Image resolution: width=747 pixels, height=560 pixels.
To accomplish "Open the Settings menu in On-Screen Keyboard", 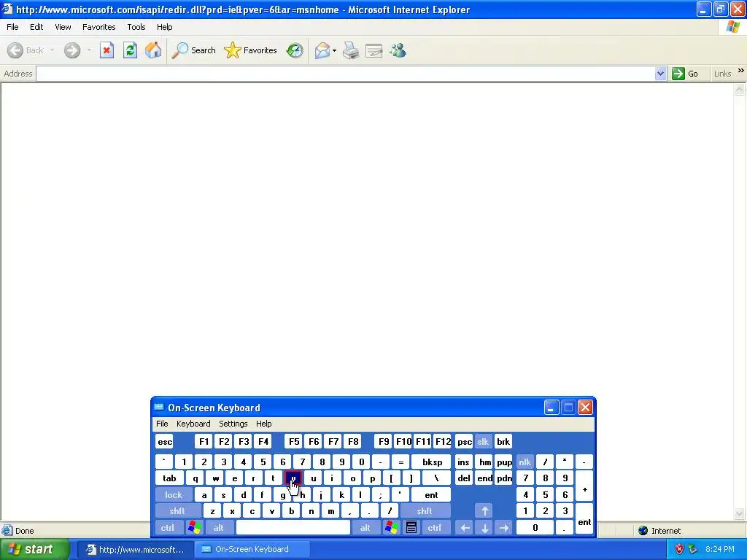I will (233, 424).
